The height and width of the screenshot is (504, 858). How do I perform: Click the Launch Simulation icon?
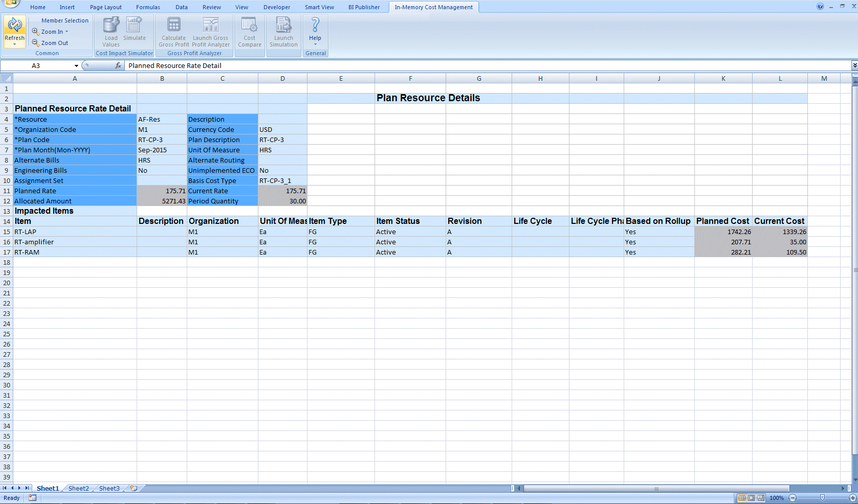coord(283,25)
